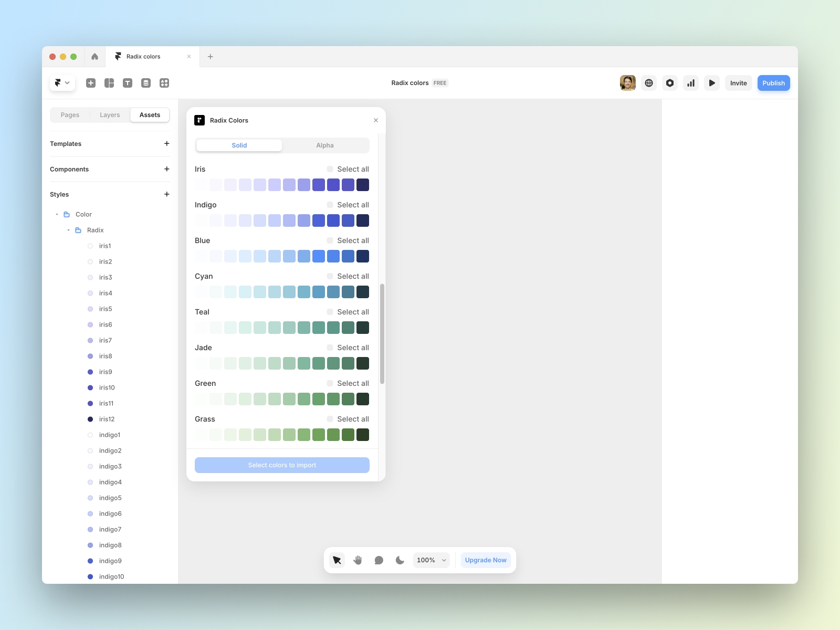Screen dimensions: 840x630
Task: Switch to the Alpha tab
Action: point(325,145)
